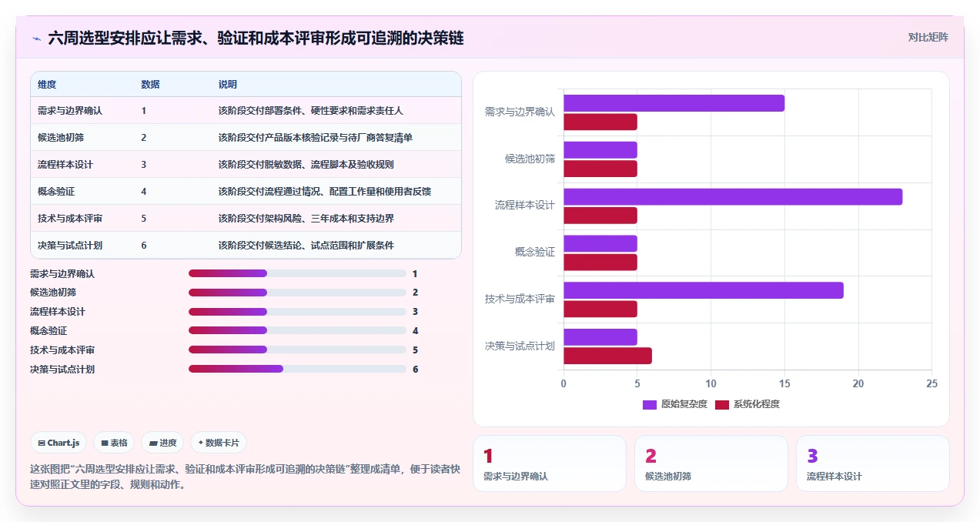Viewport: 980px width, 522px height.
Task: Click the x-axis tick value 10
Action: pos(711,383)
